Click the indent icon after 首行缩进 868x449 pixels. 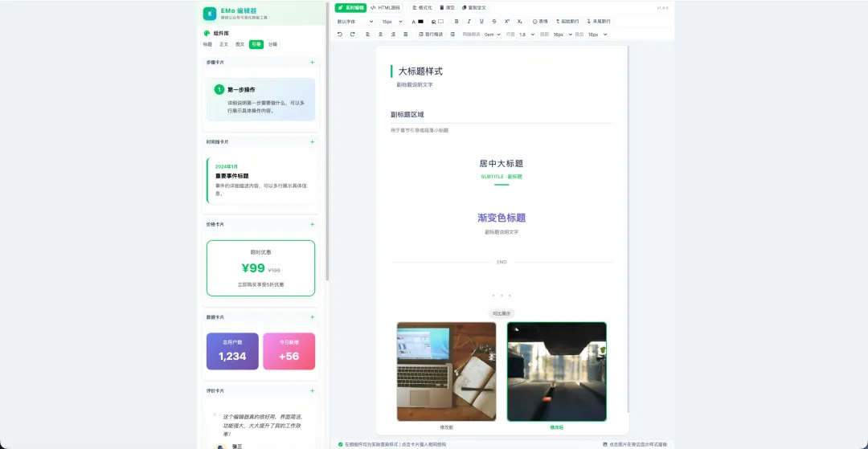[452, 35]
